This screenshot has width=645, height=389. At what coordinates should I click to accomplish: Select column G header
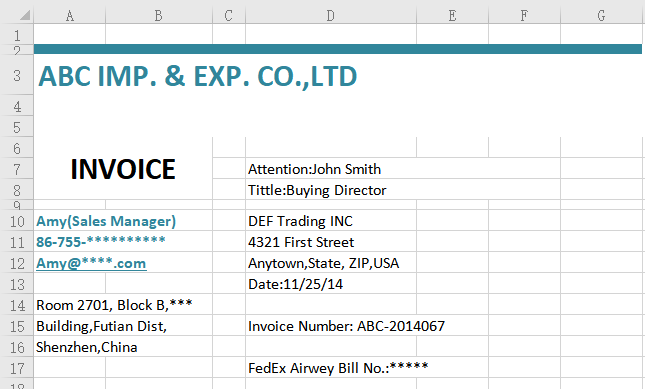pos(601,16)
